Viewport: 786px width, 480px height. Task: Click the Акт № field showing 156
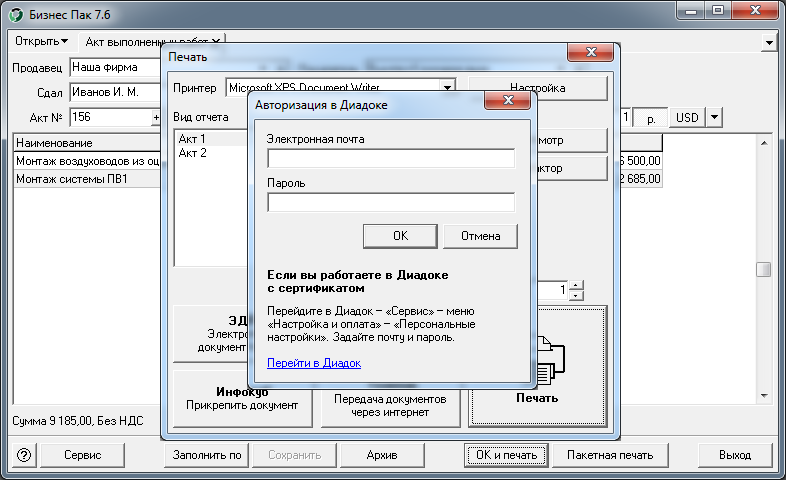(x=111, y=117)
